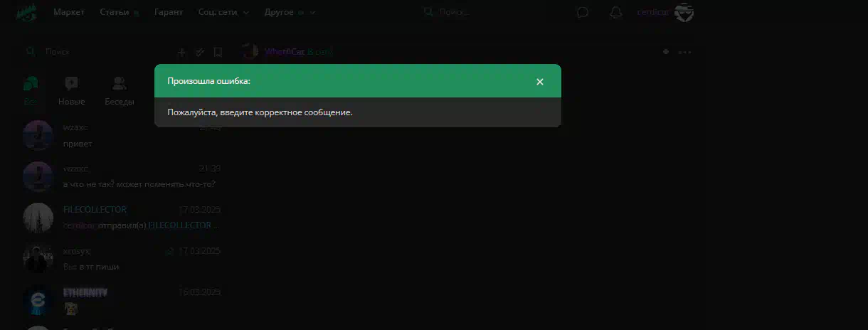Click the site logo in the header

[26, 12]
